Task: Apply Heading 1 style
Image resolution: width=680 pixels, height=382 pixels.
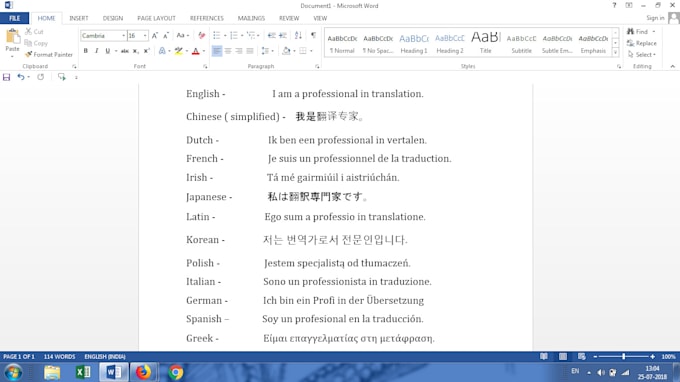Action: pyautogui.click(x=414, y=43)
